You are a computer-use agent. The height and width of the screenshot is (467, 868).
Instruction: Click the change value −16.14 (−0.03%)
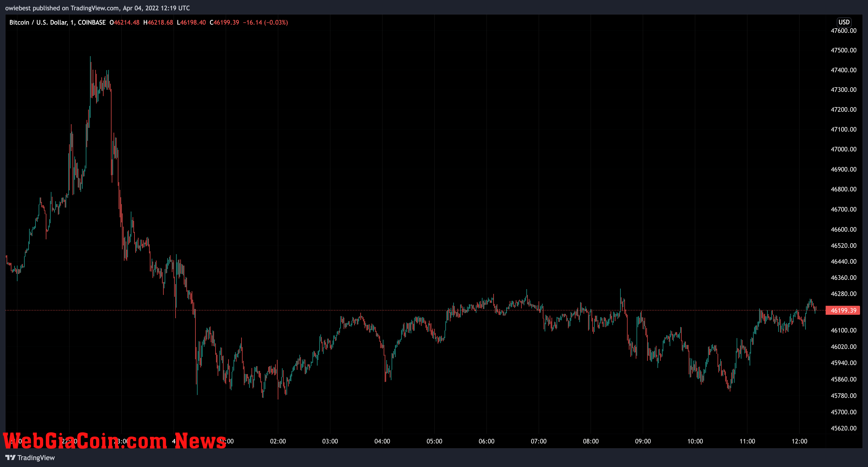tap(265, 22)
